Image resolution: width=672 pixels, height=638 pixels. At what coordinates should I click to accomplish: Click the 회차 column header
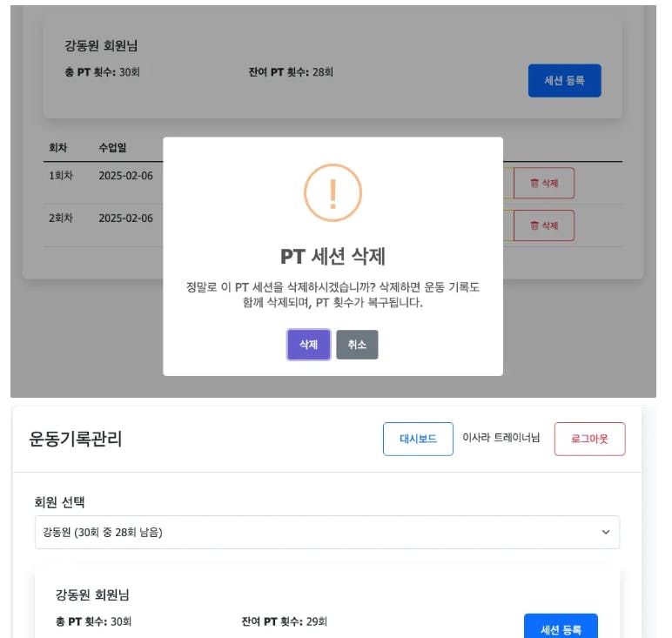click(58, 148)
